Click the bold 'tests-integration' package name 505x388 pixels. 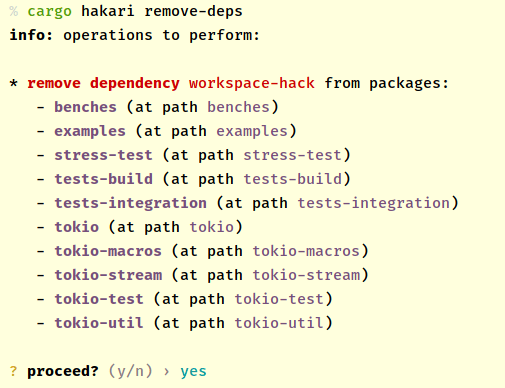pos(131,203)
